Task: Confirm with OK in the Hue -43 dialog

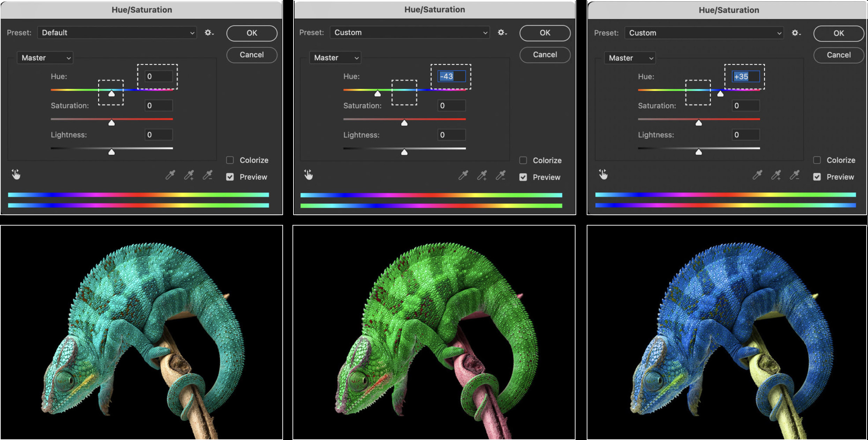Action: (545, 33)
